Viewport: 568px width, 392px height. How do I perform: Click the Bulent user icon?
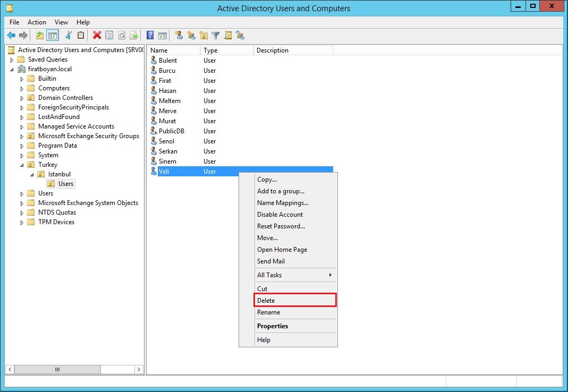(154, 60)
